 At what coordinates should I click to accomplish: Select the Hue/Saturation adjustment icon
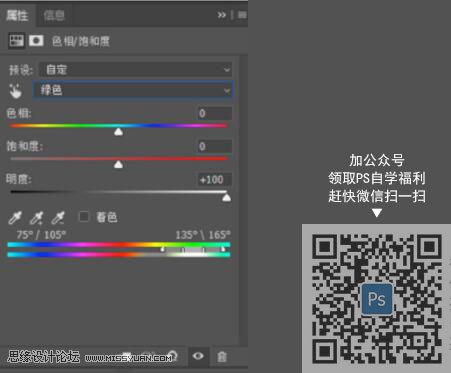(x=16, y=41)
